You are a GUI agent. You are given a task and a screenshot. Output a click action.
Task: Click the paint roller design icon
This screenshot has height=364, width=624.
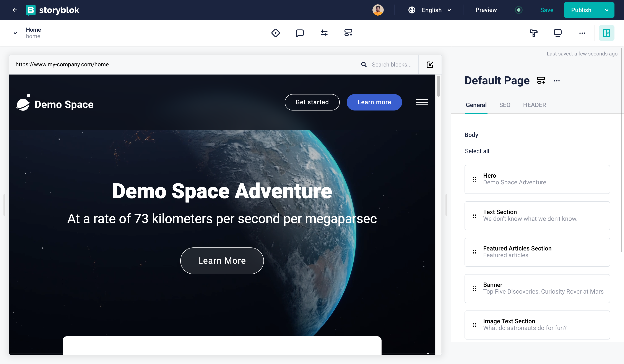(x=533, y=33)
